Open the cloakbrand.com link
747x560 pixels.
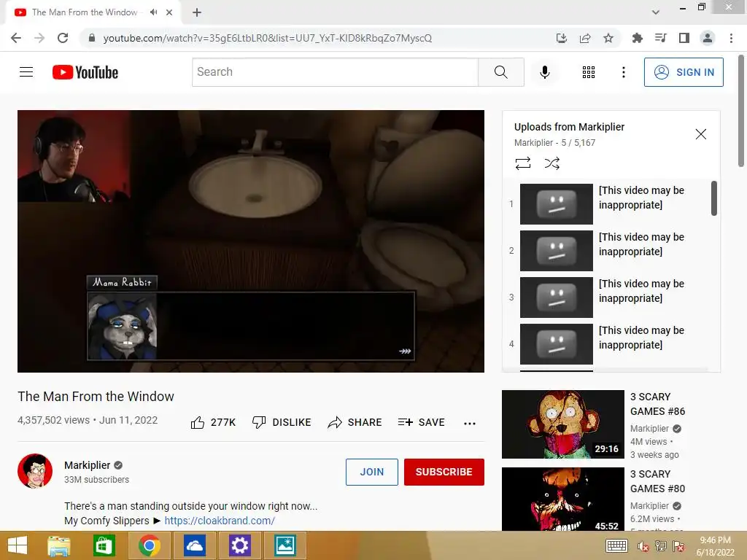220,521
